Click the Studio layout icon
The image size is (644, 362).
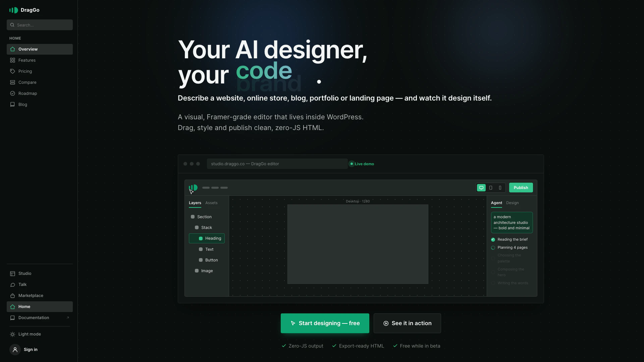click(12, 274)
